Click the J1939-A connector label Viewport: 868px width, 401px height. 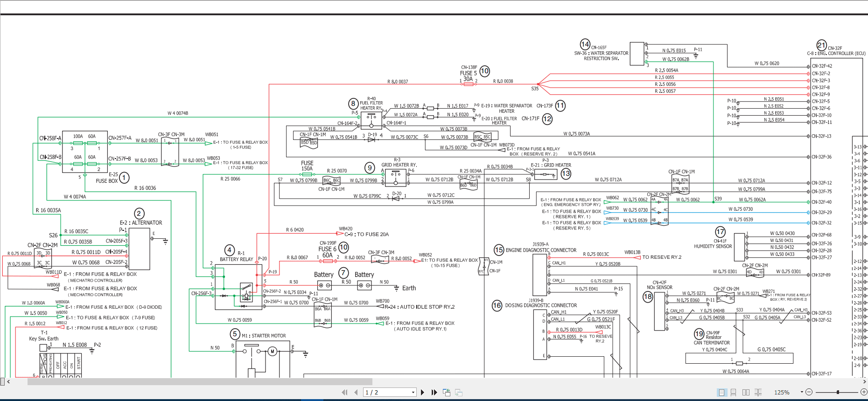coord(541,244)
